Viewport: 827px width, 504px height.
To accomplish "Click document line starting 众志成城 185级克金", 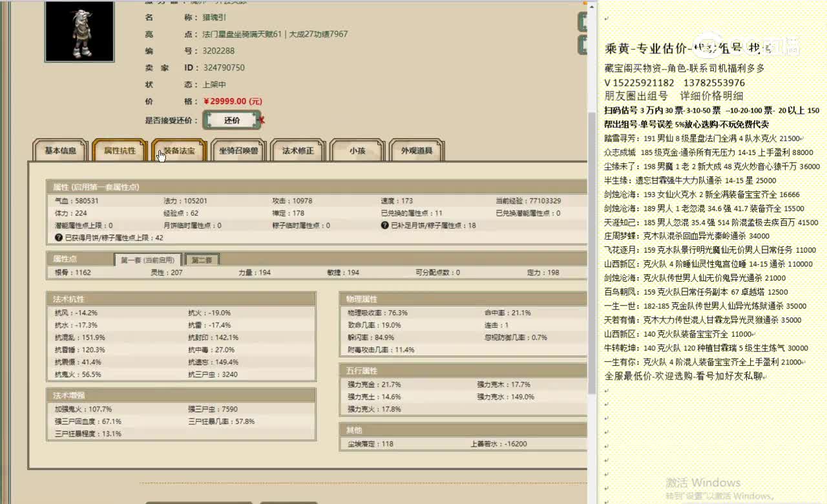I will click(x=709, y=152).
